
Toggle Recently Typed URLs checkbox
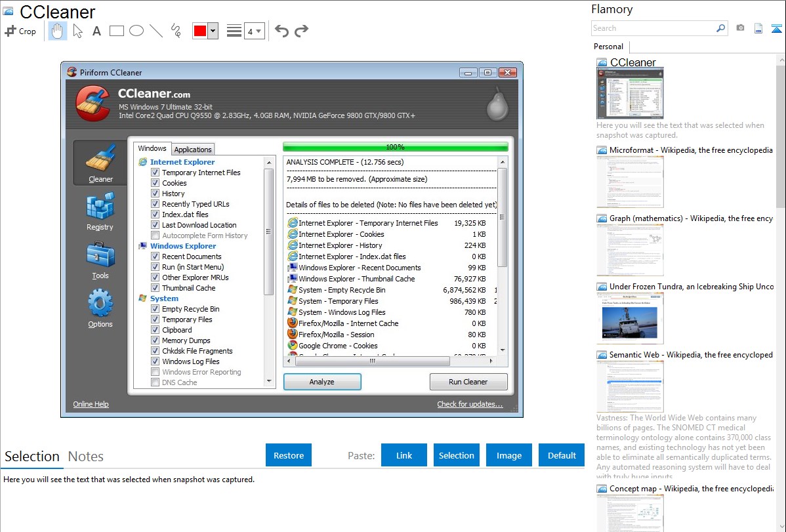click(155, 204)
